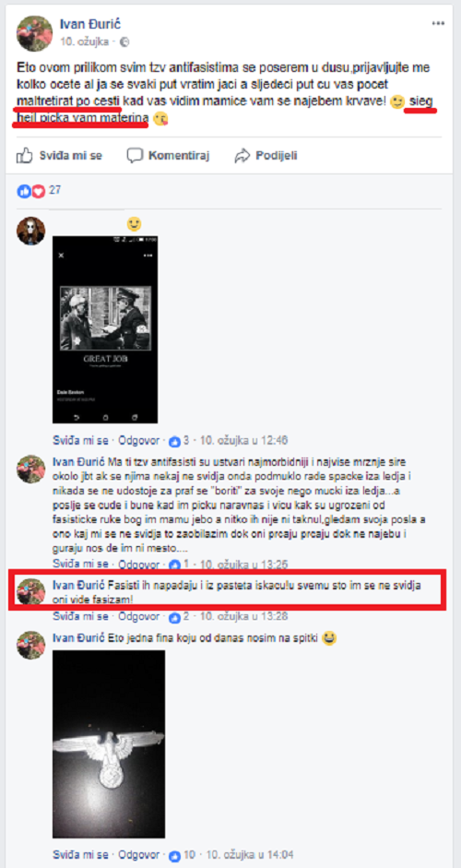Open the black phone screenshot image in first comment
Screen dimensions: 461x868
pyautogui.click(x=105, y=330)
